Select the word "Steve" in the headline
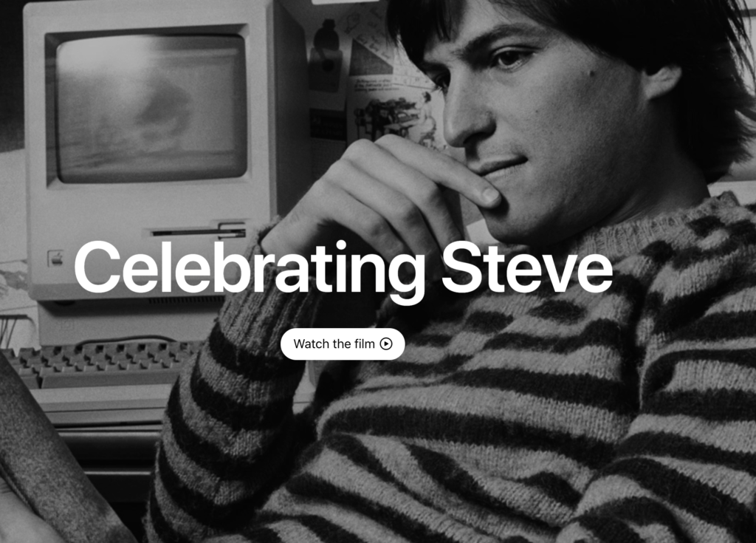 click(x=526, y=267)
